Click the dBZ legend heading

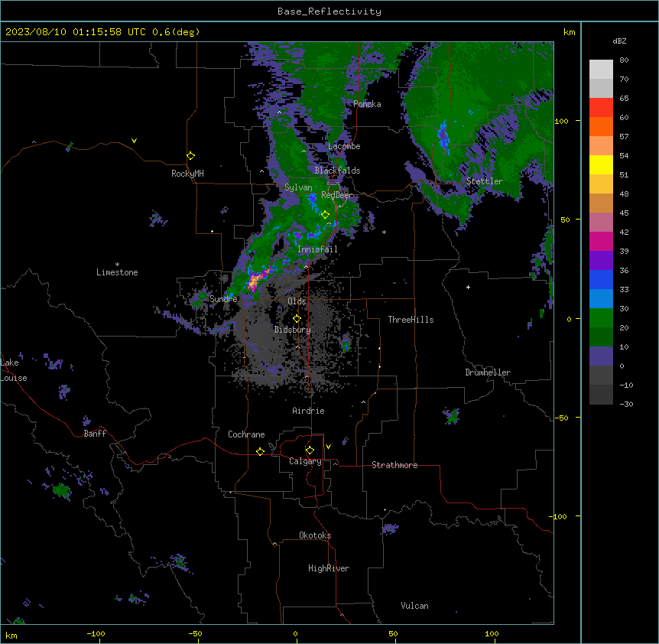(619, 41)
